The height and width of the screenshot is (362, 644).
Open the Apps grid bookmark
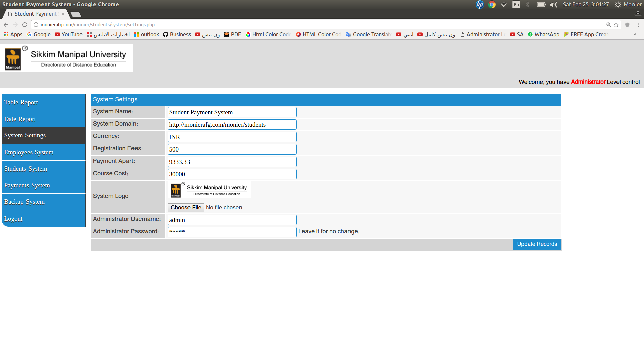[x=13, y=34]
